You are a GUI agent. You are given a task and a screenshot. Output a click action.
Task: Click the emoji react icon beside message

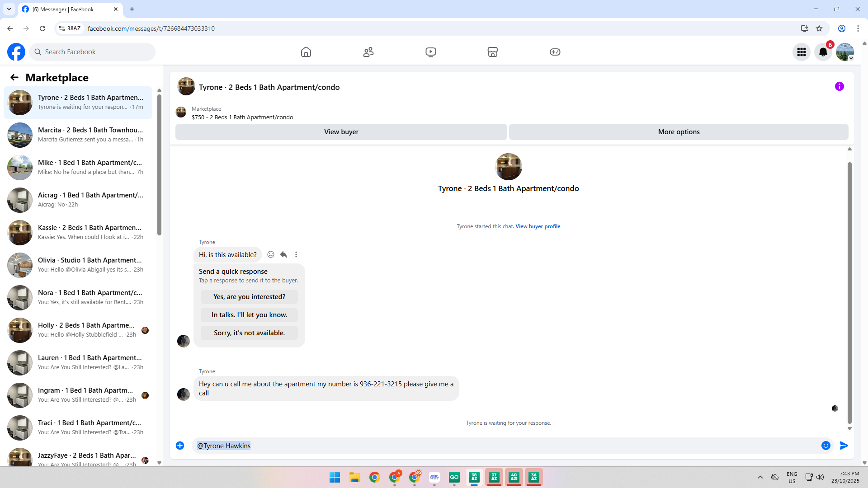coord(271,254)
